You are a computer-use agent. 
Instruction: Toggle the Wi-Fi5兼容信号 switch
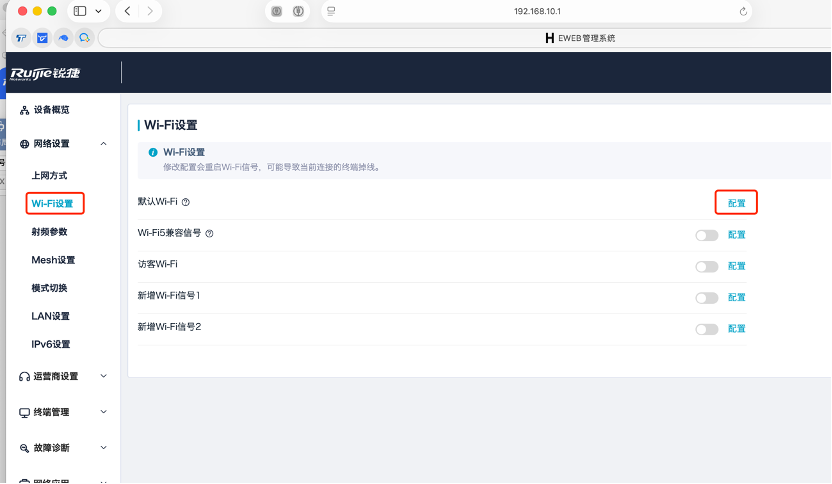click(707, 235)
